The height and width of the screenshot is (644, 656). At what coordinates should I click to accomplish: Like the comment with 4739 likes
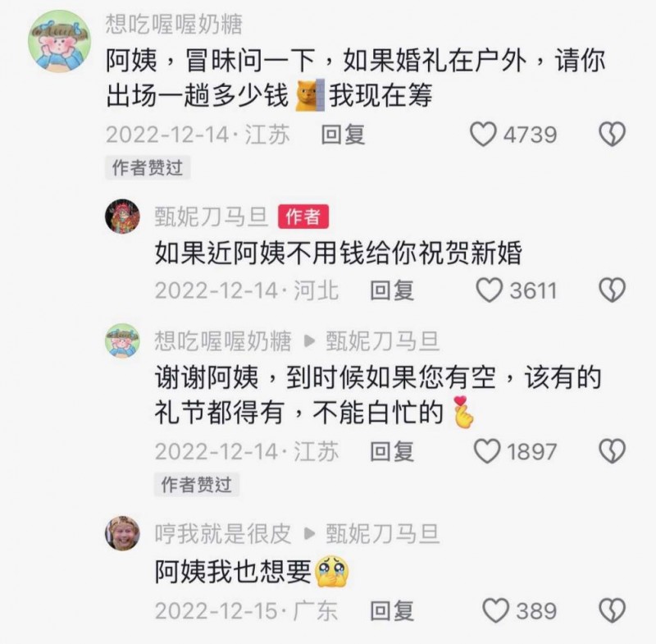click(x=483, y=135)
